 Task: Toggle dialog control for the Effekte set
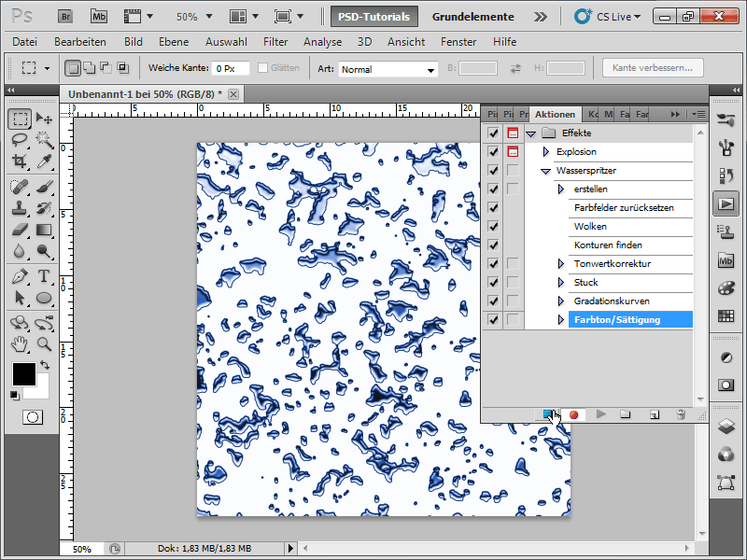click(x=513, y=133)
